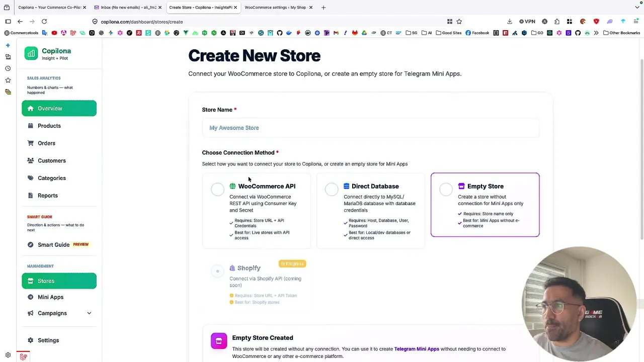The width and height of the screenshot is (644, 362).
Task: Open Mini Apps in the sidebar
Action: point(50,297)
